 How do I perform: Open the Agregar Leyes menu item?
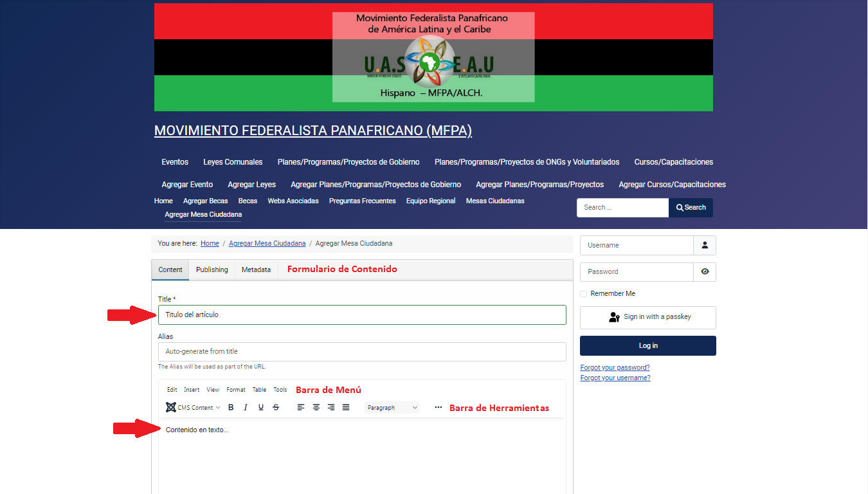click(252, 185)
